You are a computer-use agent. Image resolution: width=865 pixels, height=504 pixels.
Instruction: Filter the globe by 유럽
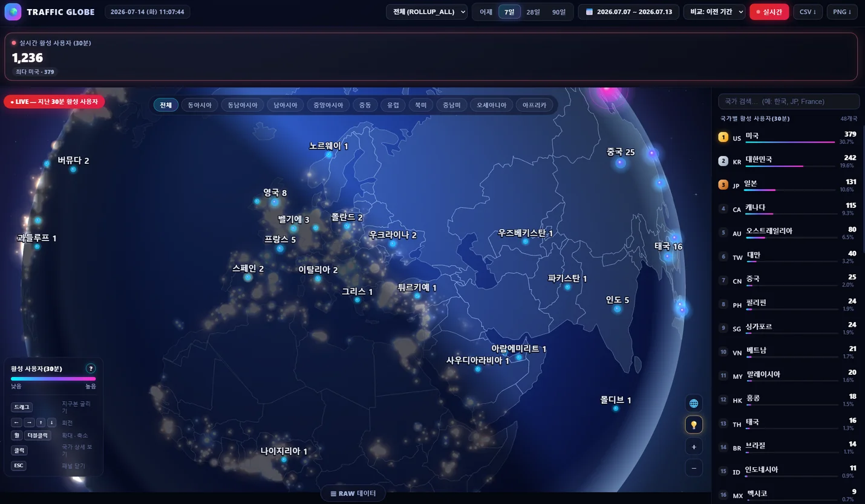point(393,105)
